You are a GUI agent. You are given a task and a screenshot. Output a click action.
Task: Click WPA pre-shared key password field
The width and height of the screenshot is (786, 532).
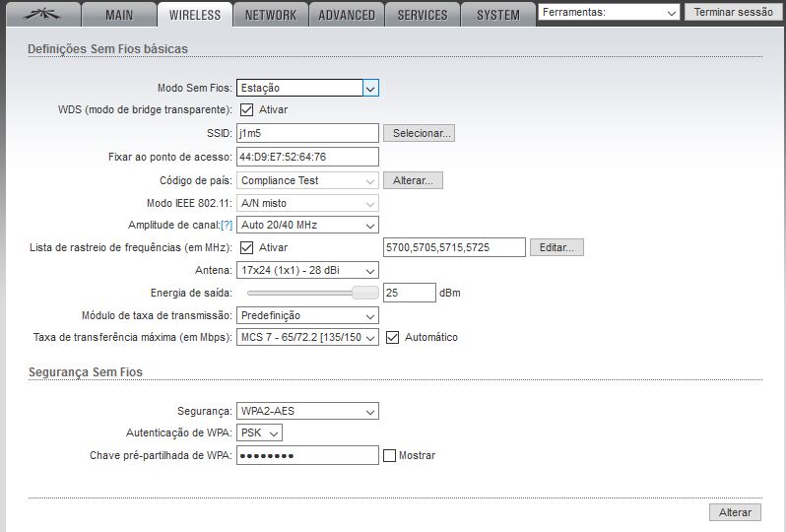tap(307, 455)
